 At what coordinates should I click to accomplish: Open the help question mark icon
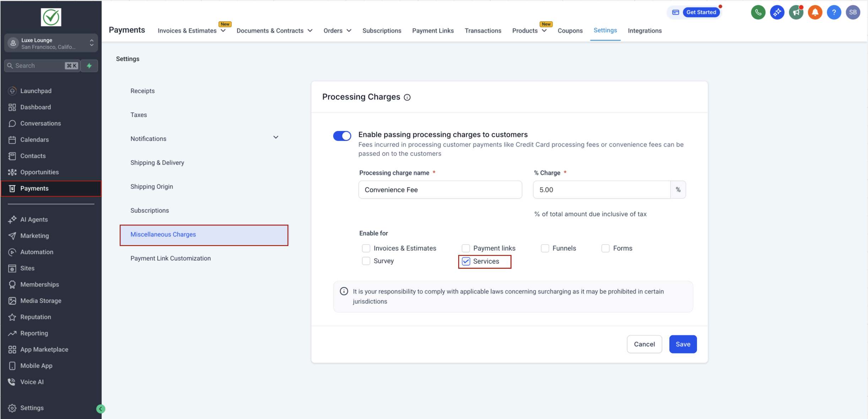834,12
